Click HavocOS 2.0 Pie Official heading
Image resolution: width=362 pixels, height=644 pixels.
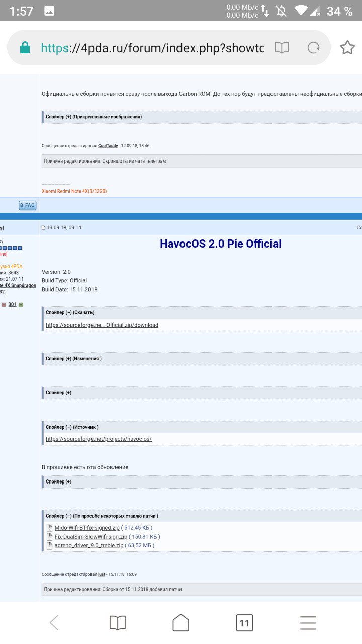[x=221, y=244]
